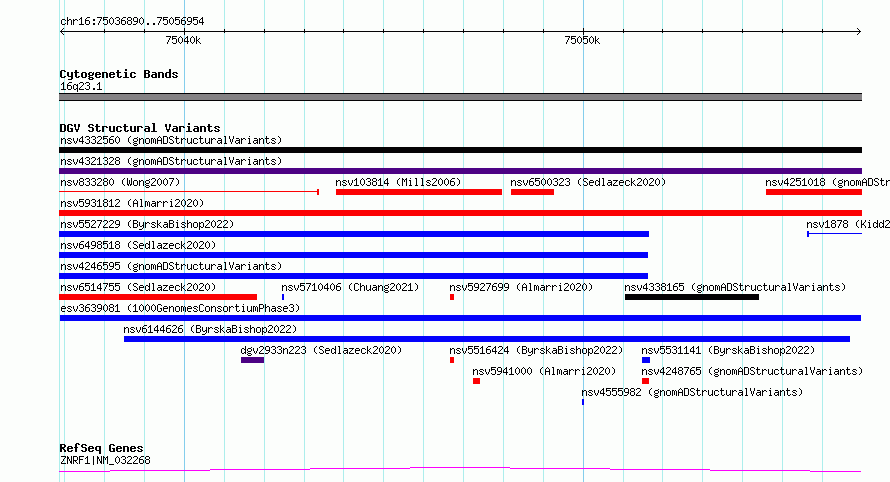Select the nsv103814 (Mills2006) label
The height and width of the screenshot is (482, 890).
pyautogui.click(x=398, y=182)
